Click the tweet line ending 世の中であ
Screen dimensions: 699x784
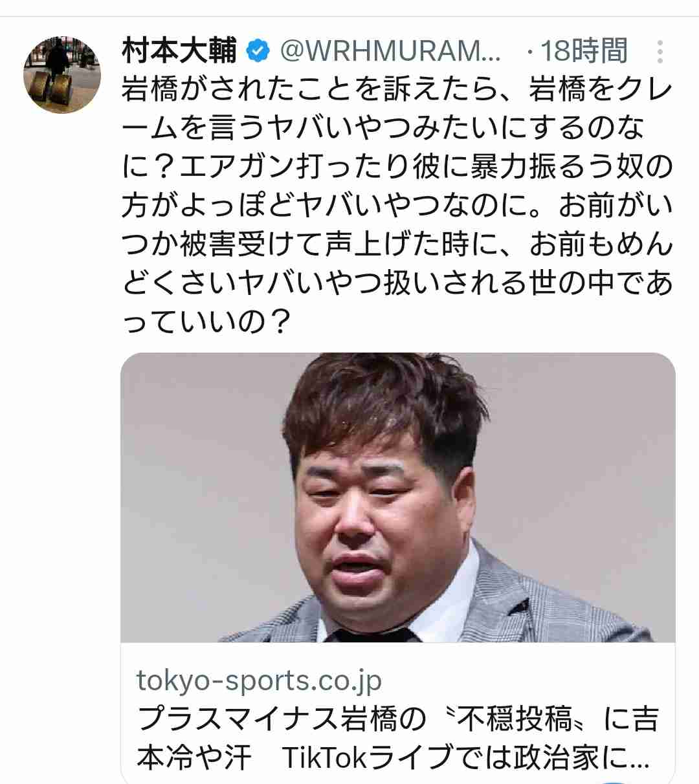click(x=397, y=284)
